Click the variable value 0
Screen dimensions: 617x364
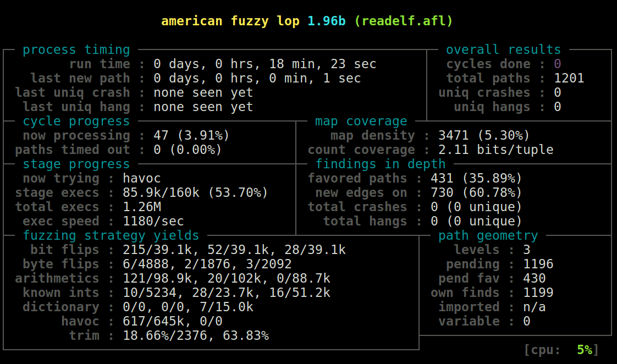point(526,322)
